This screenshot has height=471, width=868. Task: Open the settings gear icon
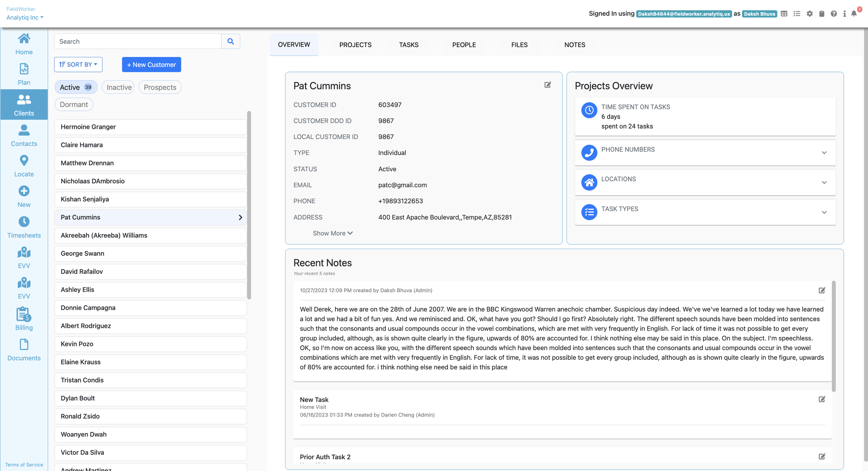(810, 14)
